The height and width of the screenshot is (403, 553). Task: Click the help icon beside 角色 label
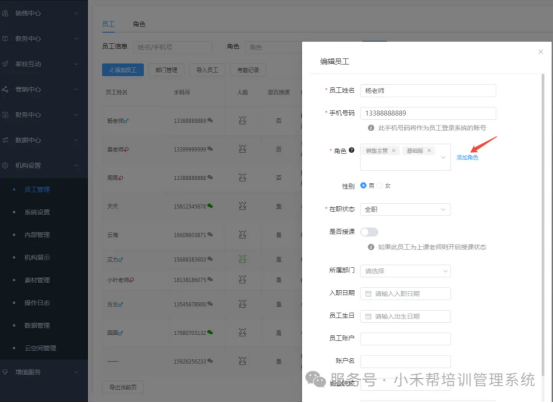tap(352, 150)
